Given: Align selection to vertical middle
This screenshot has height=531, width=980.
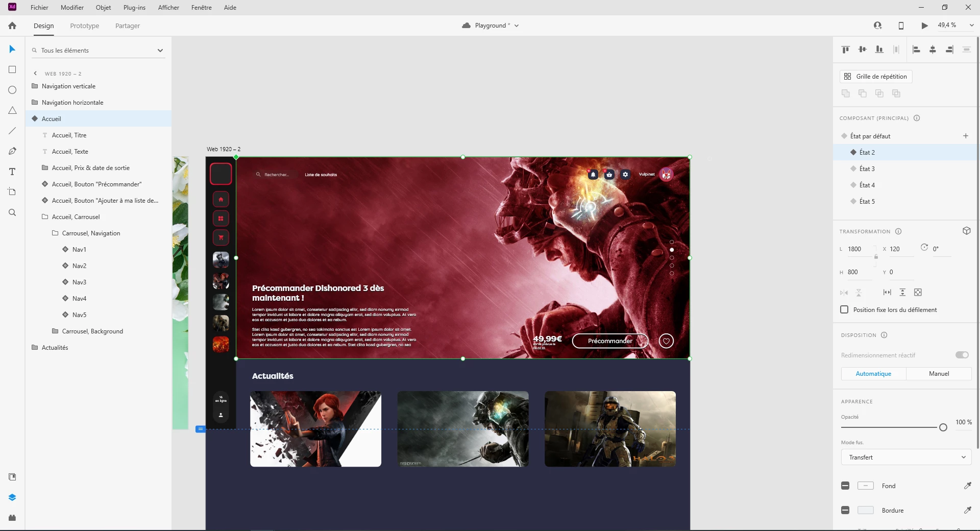Looking at the screenshot, I should (863, 50).
